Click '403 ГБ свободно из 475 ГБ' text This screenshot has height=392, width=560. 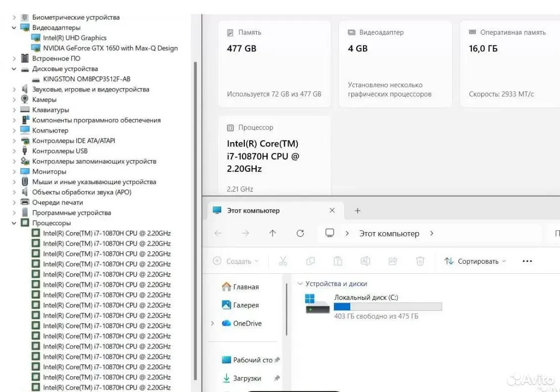click(376, 316)
